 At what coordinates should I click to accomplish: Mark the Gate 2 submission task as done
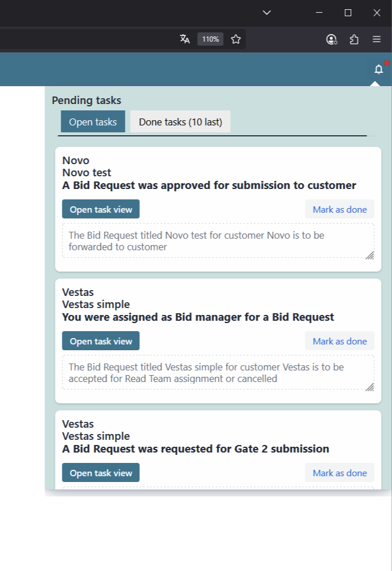click(x=339, y=473)
